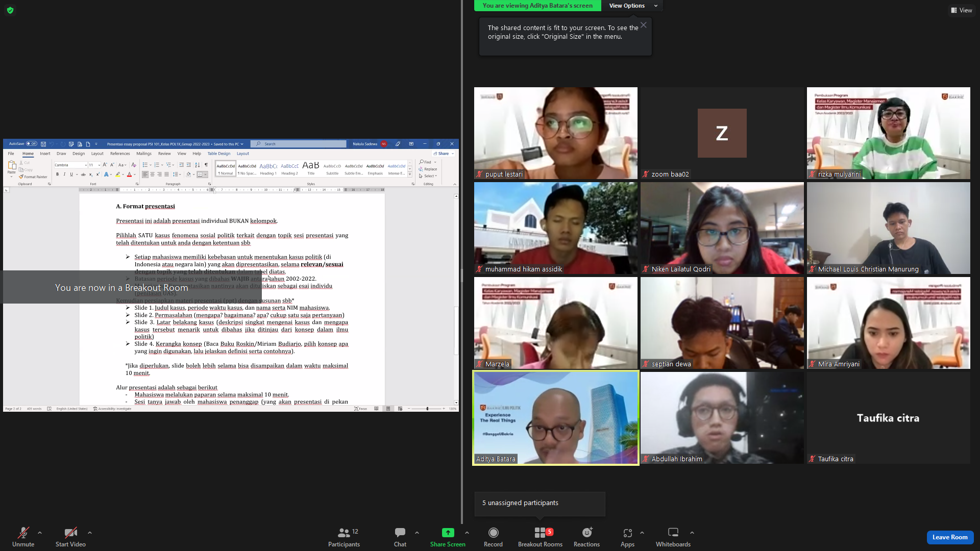Screen dimensions: 980x551
Task: Start recording with the Record button
Action: [x=493, y=537]
